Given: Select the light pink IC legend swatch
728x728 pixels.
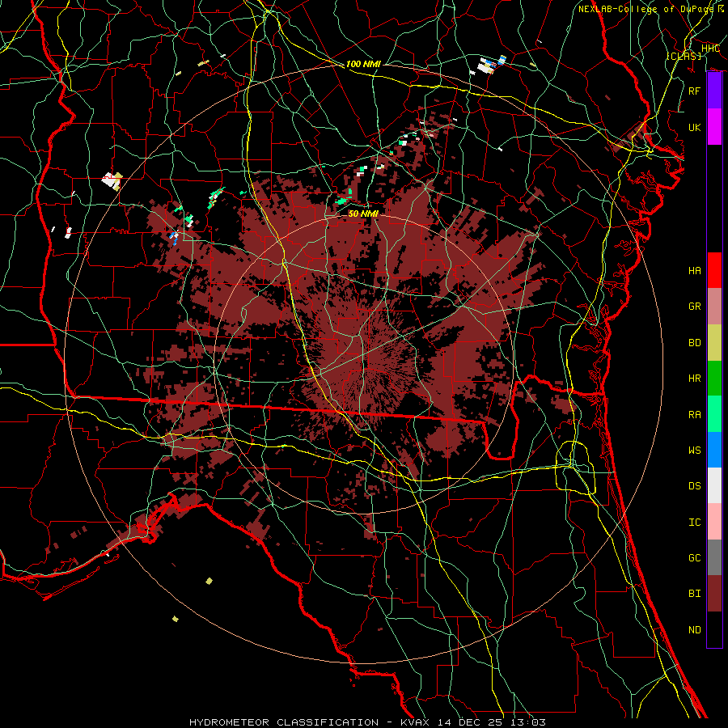Looking at the screenshot, I should 714,522.
